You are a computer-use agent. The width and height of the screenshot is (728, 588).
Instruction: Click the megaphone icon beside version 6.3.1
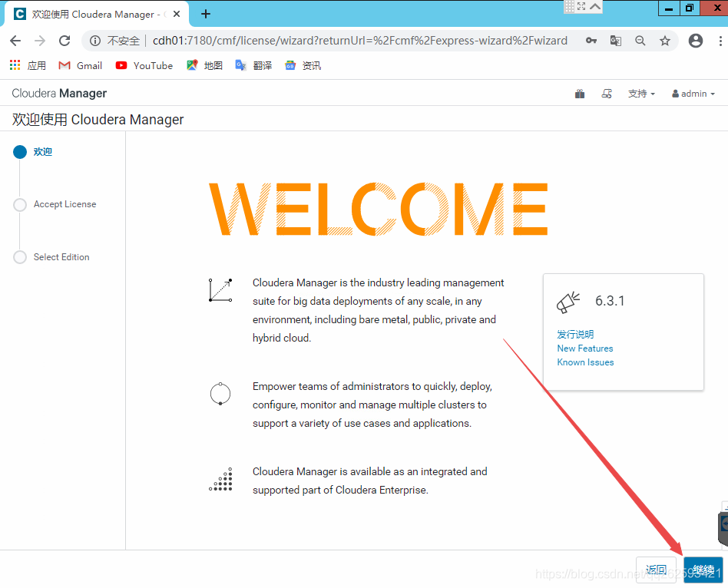point(568,302)
